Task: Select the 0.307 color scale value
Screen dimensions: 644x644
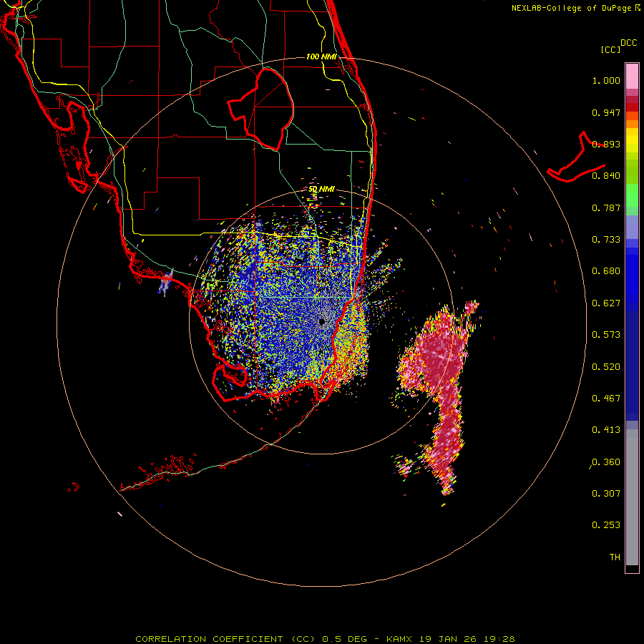Action: tap(606, 494)
